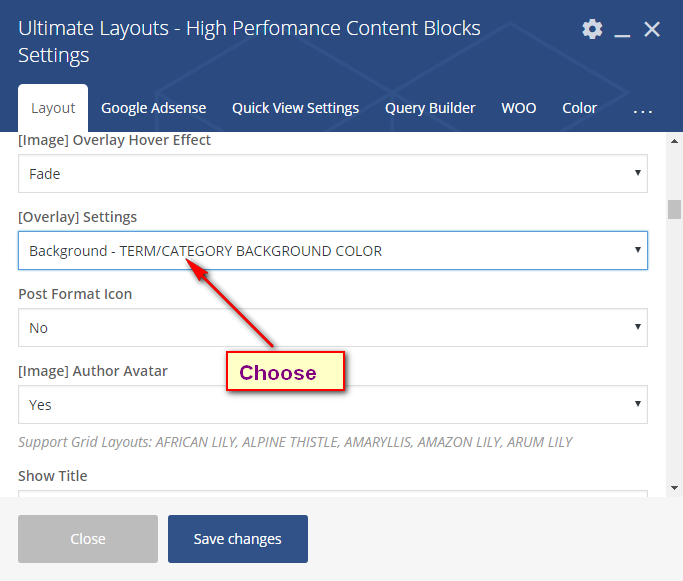Close the dialog with the X icon
Image resolution: width=683 pixels, height=581 pixels.
[652, 30]
